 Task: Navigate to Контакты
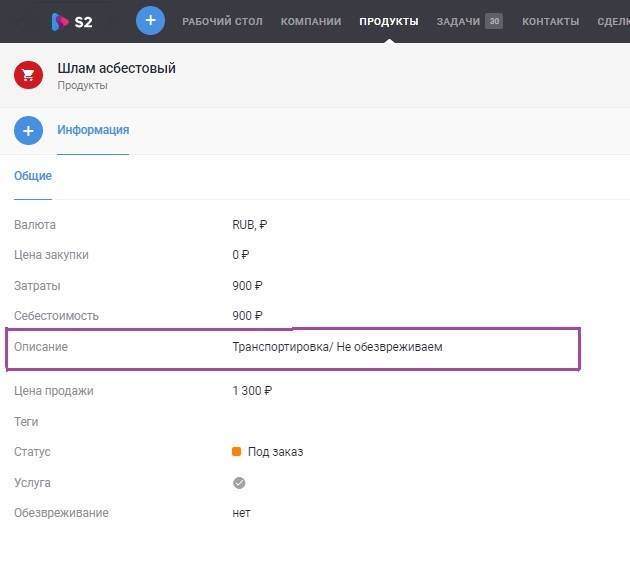point(550,22)
